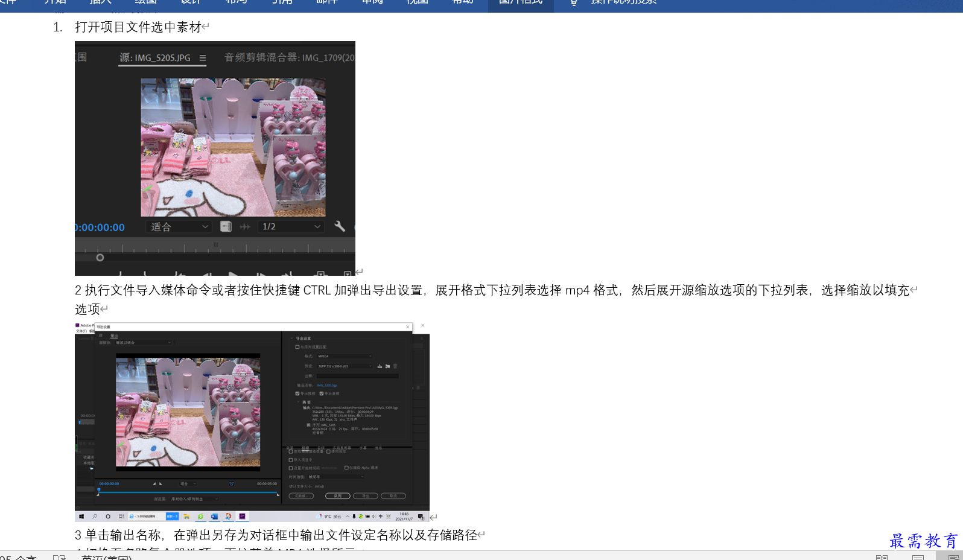Switch to the 源 tab in export dialog
963x560 pixels.
pos(101,336)
